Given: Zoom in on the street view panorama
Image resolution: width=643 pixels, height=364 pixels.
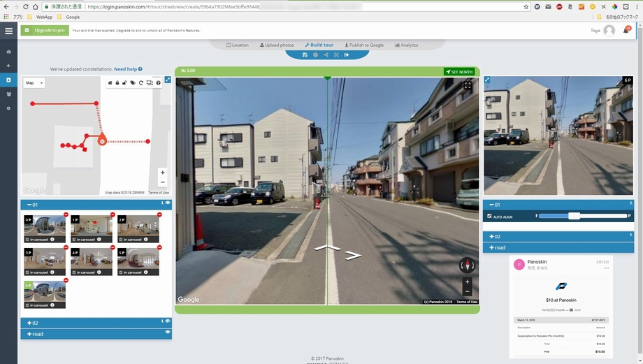Looking at the screenshot, I should (x=467, y=282).
